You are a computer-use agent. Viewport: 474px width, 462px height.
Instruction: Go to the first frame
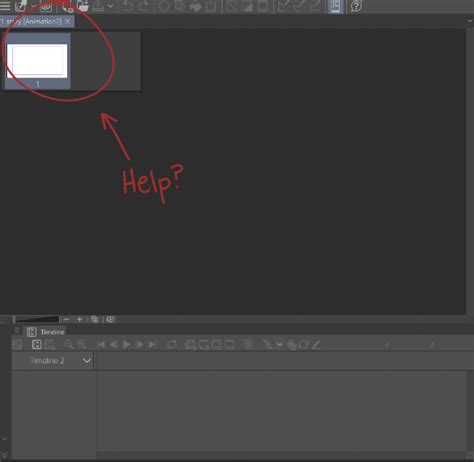coord(101,345)
